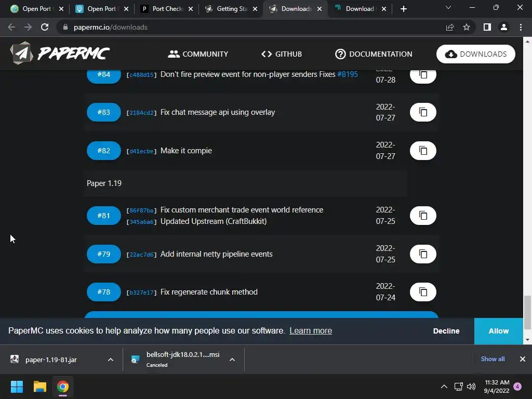Decline the cookies
Viewport: 532px width, 399px height.
click(446, 331)
